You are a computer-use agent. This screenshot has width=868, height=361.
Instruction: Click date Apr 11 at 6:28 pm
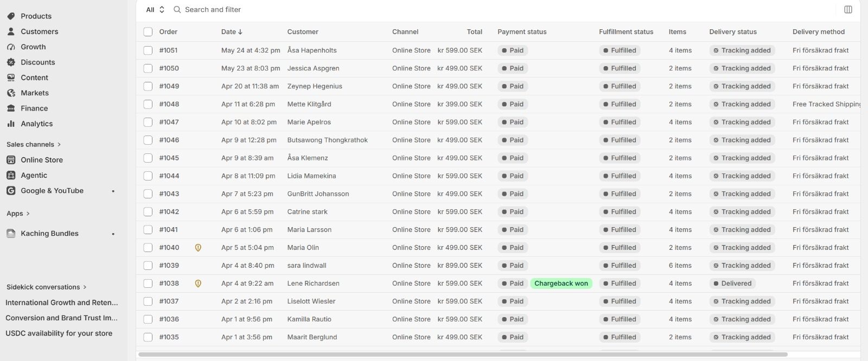248,104
